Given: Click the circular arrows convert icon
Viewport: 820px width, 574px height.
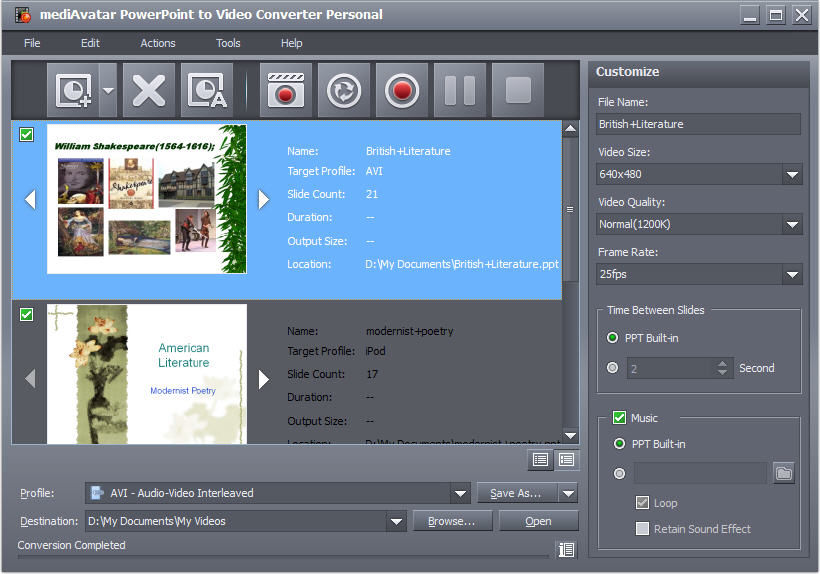Looking at the screenshot, I should click(x=344, y=90).
